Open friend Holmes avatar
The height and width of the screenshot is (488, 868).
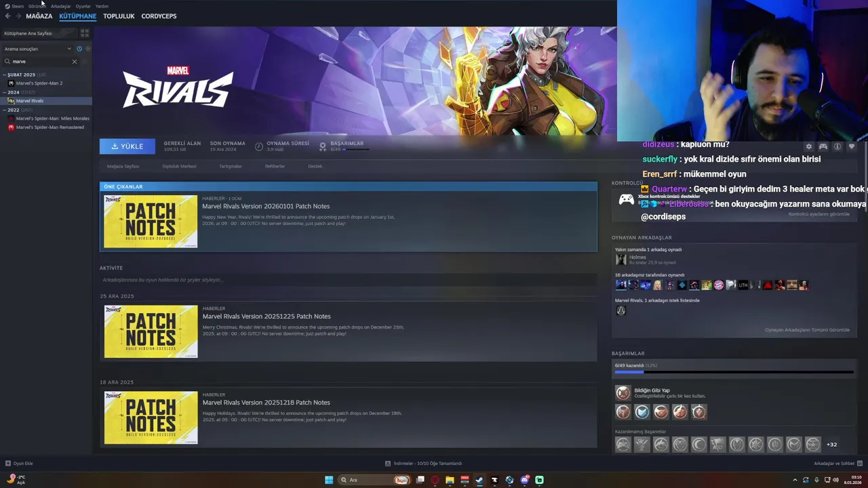tap(620, 260)
